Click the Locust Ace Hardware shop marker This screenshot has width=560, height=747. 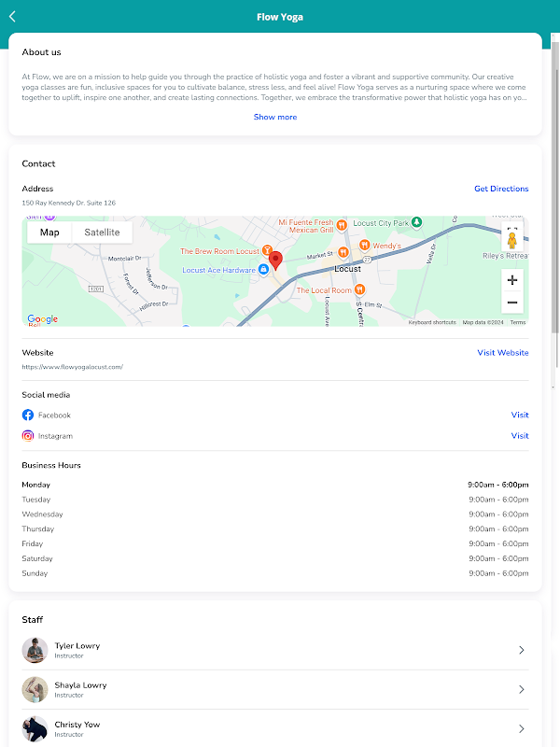click(263, 270)
